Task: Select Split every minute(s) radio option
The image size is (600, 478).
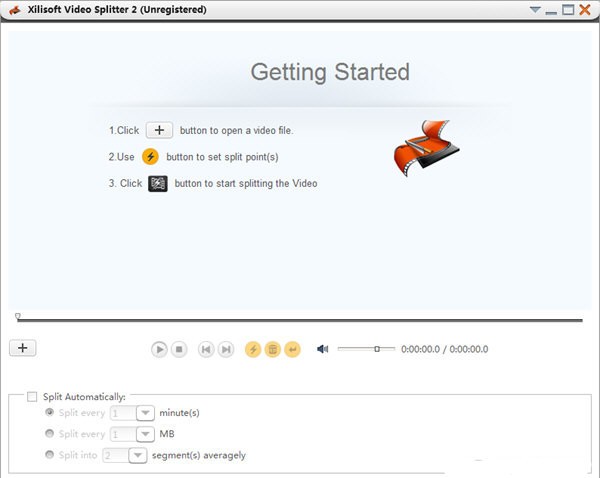Action: click(x=50, y=412)
